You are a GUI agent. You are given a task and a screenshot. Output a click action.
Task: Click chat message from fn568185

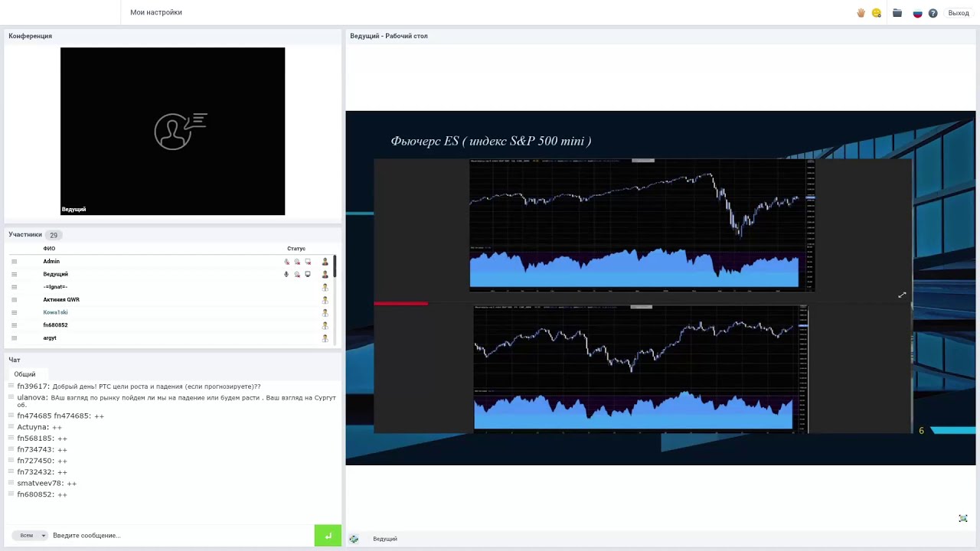coord(42,439)
